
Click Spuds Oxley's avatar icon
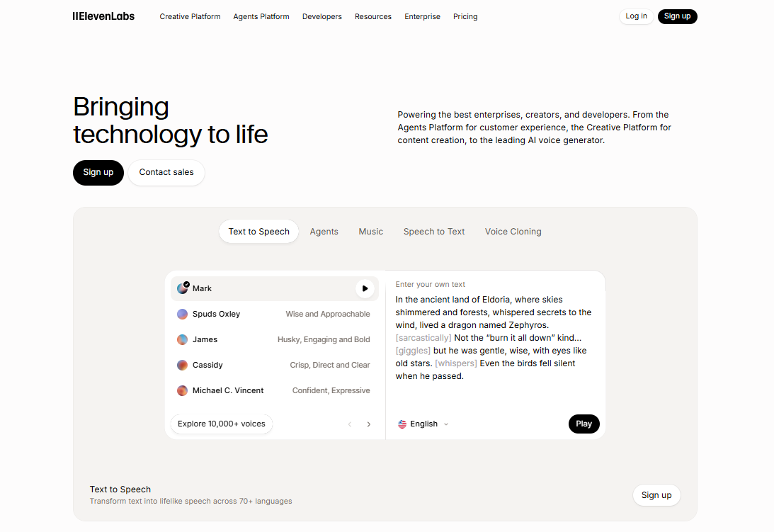coord(182,314)
